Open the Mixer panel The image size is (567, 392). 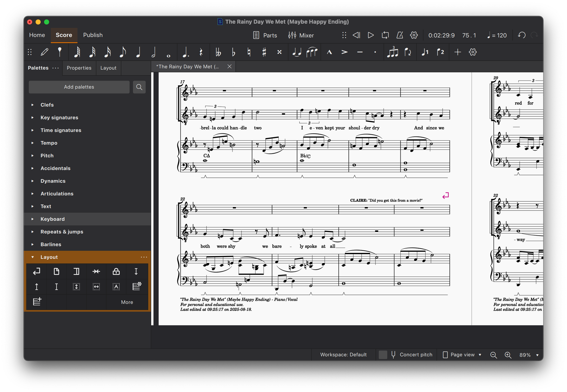301,35
